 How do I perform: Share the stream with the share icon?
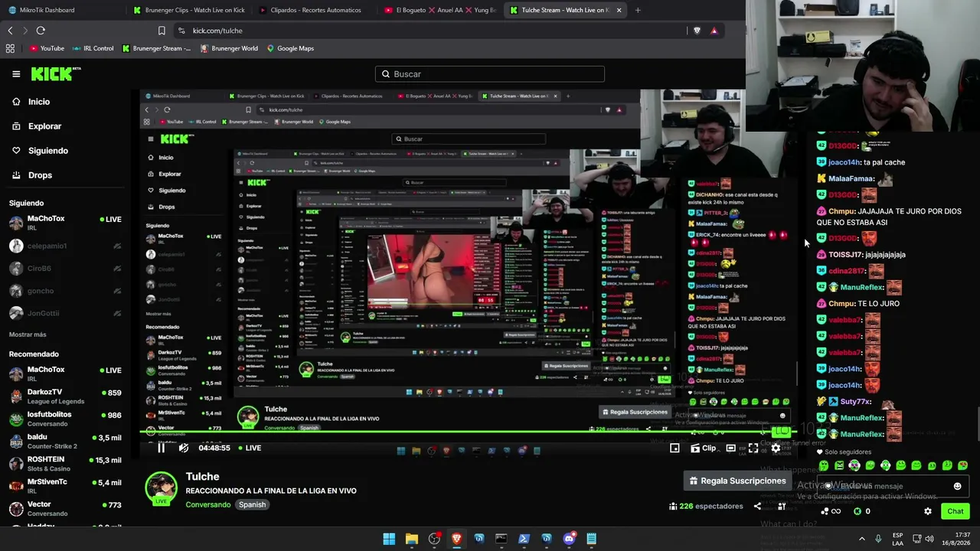pyautogui.click(x=757, y=506)
